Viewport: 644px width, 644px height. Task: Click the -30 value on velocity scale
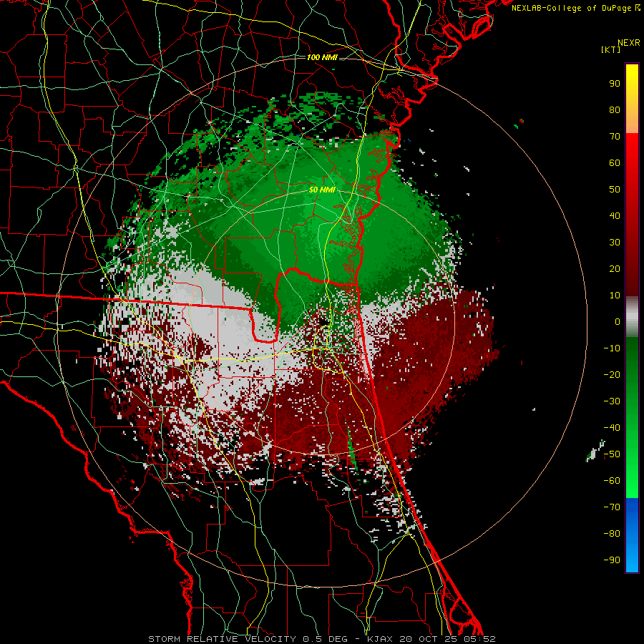click(x=612, y=401)
